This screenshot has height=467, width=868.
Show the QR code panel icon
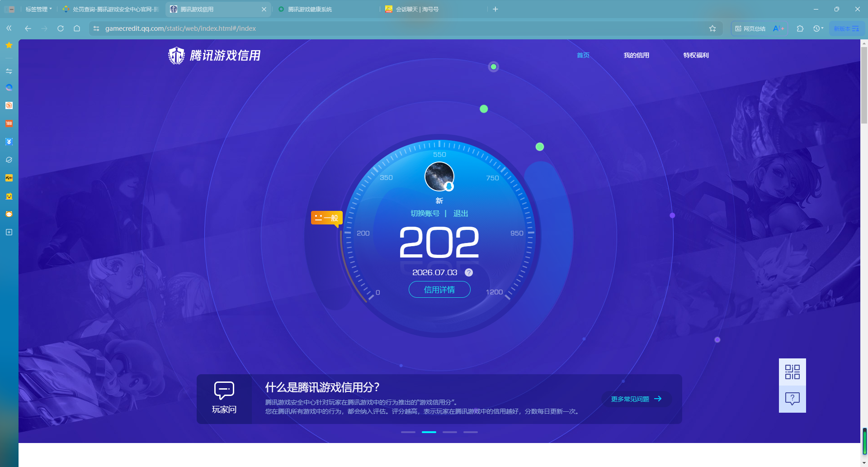point(793,372)
